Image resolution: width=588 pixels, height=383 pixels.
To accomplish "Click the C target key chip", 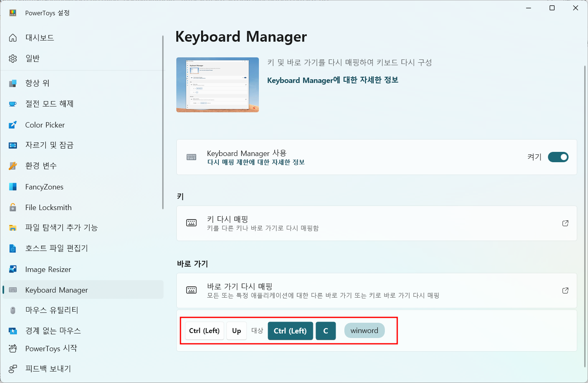I will 326,331.
